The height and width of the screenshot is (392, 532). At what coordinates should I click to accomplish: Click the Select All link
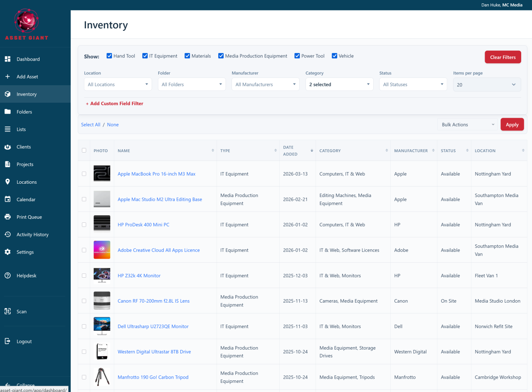91,125
